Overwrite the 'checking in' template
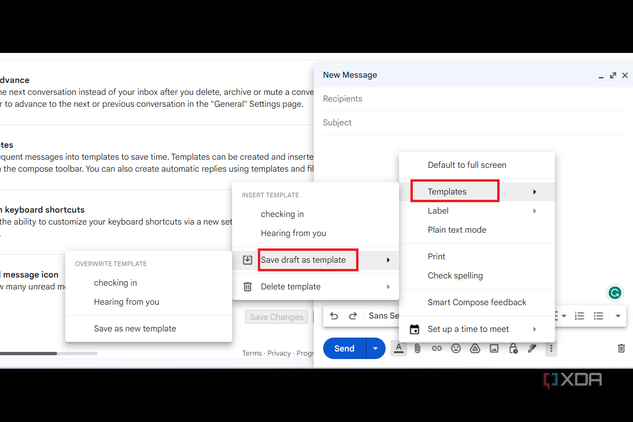 pos(149,283)
